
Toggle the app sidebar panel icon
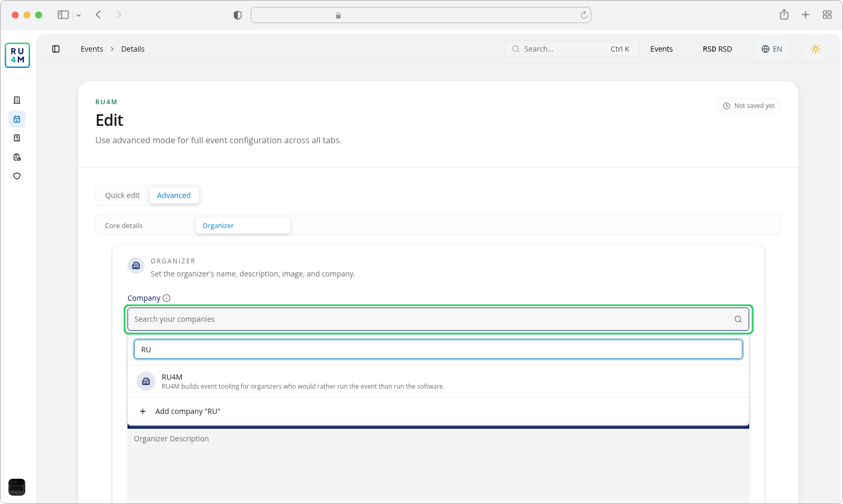56,49
